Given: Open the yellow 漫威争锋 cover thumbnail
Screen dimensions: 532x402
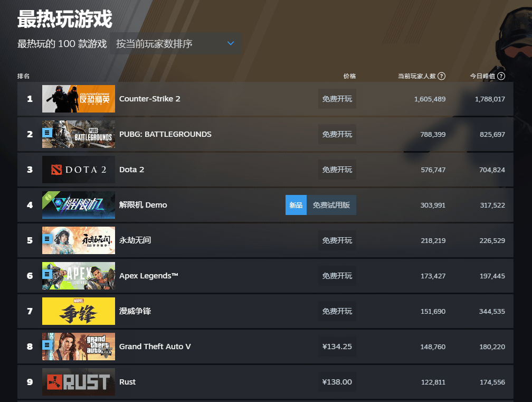Looking at the screenshot, I should (x=78, y=311).
